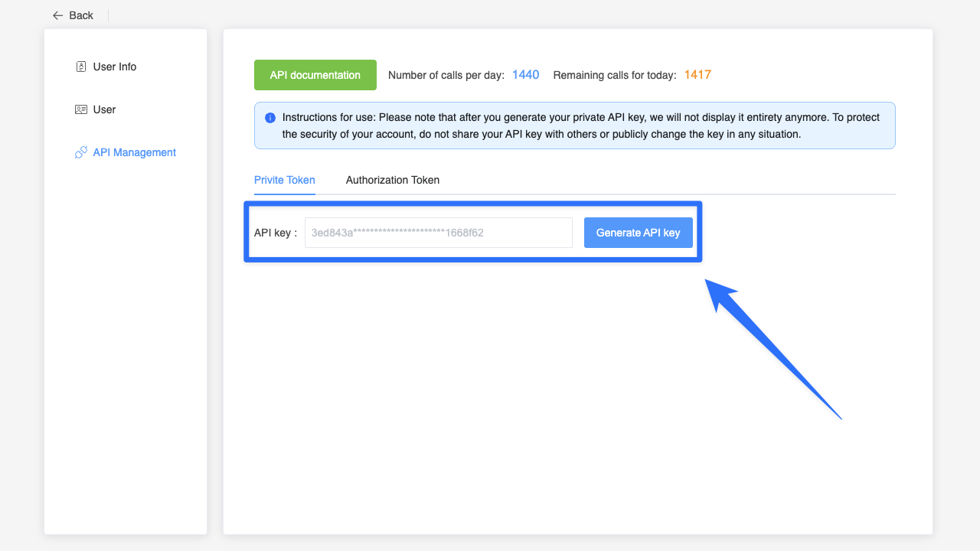980x551 pixels.
Task: Click the blue info icon in instructions
Action: tap(270, 118)
